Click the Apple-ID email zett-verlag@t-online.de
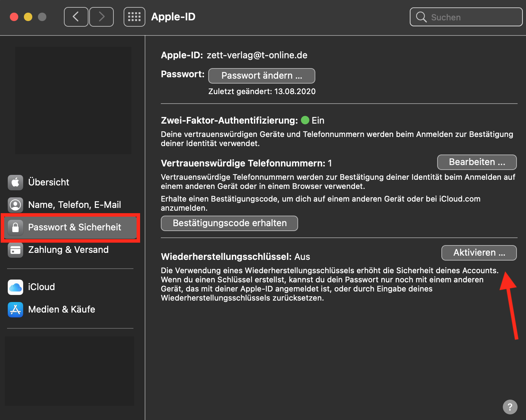 coord(257,55)
